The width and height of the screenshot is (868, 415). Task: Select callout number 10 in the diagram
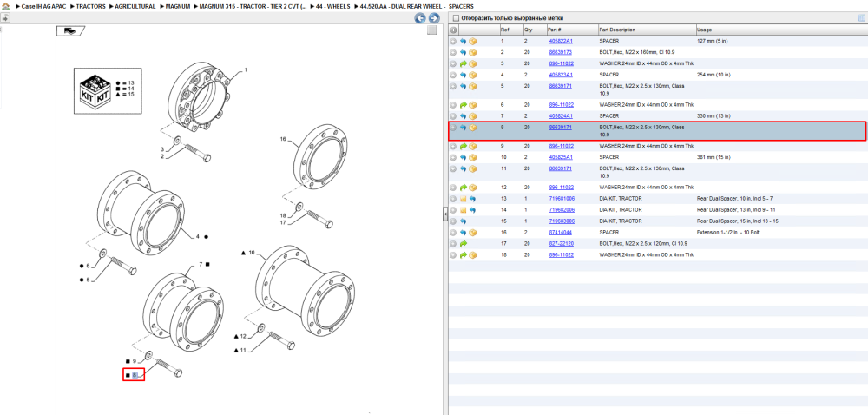click(x=252, y=253)
